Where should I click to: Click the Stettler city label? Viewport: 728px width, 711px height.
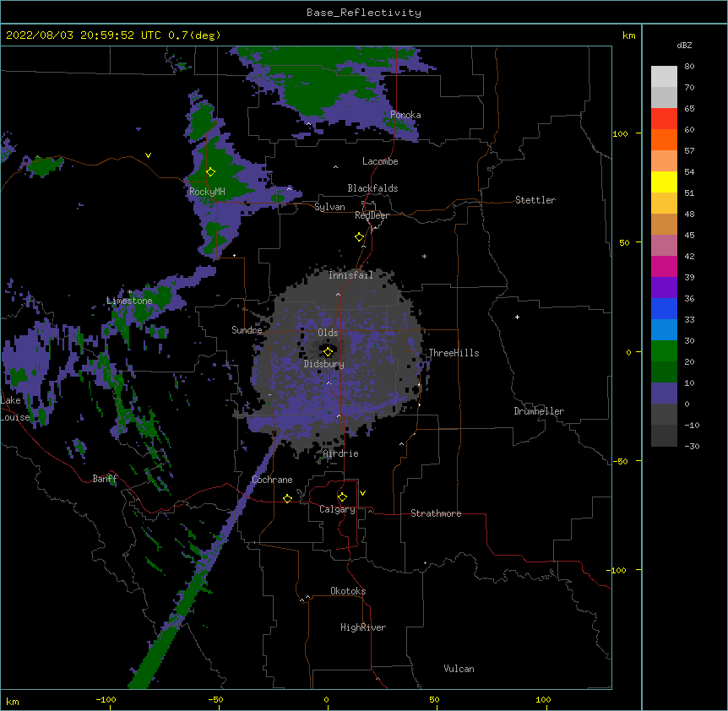tap(535, 200)
